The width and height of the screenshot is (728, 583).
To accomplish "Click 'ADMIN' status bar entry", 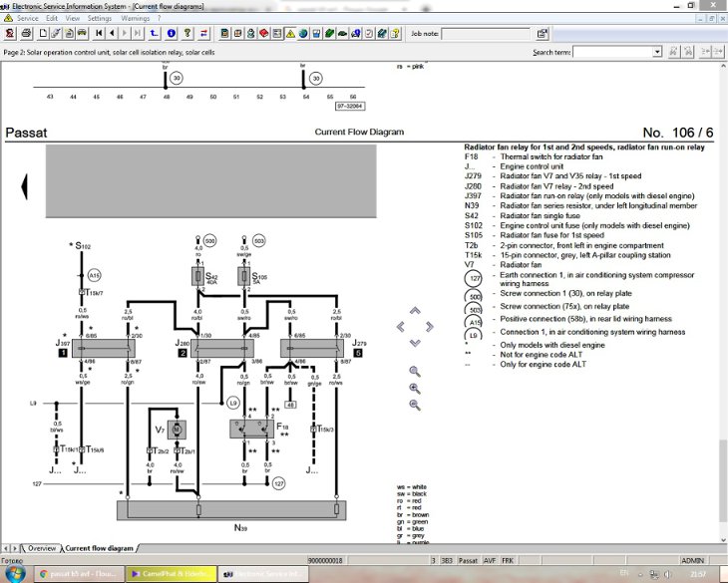I will (693, 560).
